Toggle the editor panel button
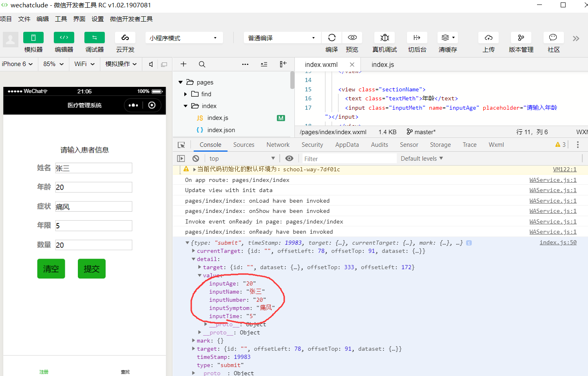Viewport: 588px width, 376px height. 64,38
